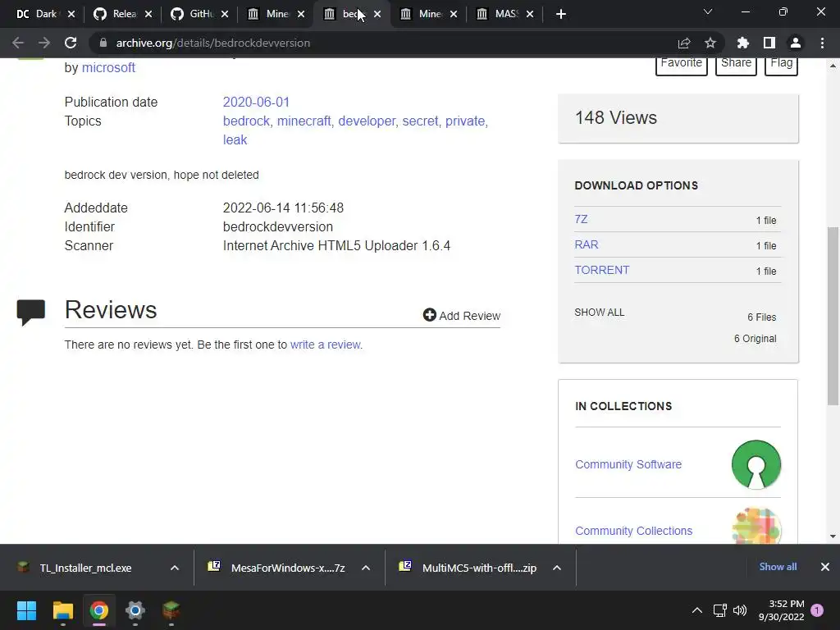Viewport: 840px width, 630px height.
Task: Show hidden system tray icons
Action: pyautogui.click(x=697, y=610)
